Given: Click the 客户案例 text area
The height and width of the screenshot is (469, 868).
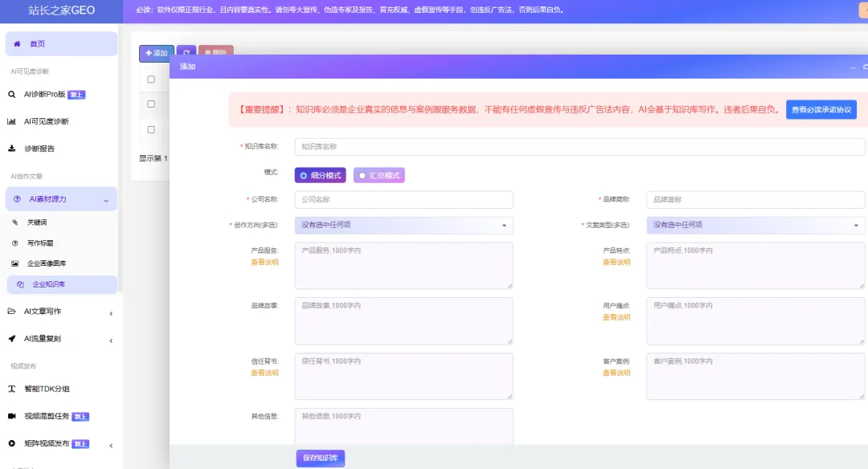Looking at the screenshot, I should pos(755,376).
